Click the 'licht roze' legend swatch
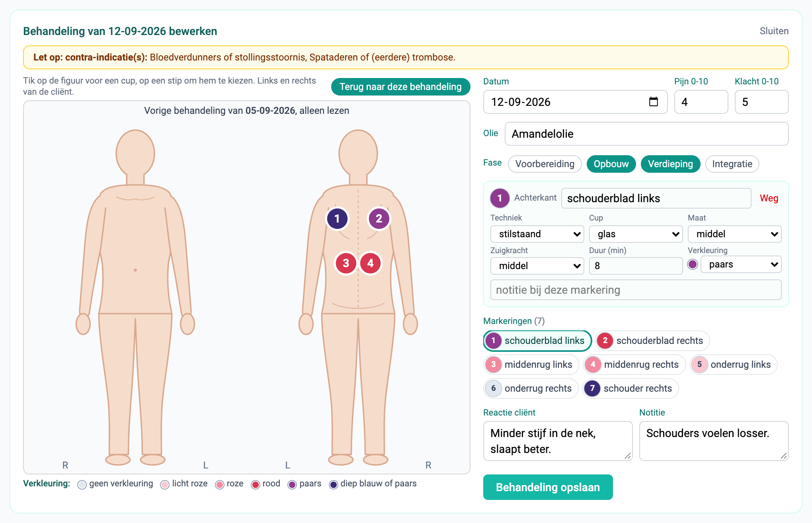The height and width of the screenshot is (523, 812). pos(165,484)
